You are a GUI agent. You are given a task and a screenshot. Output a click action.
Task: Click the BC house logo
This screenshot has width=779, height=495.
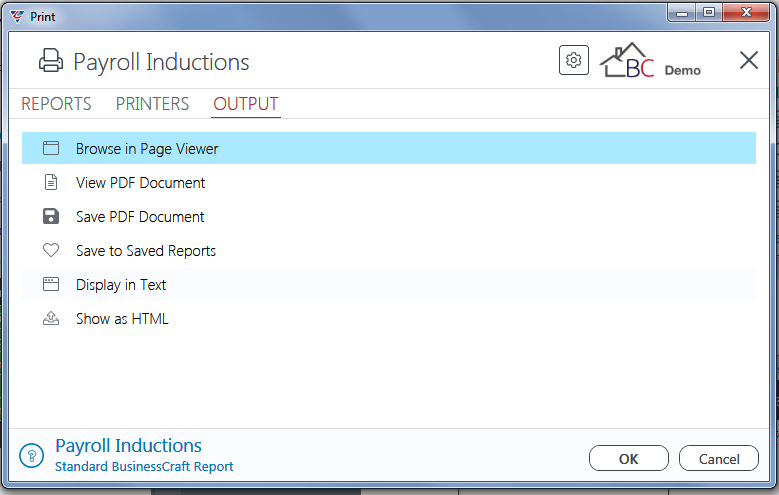click(x=627, y=61)
